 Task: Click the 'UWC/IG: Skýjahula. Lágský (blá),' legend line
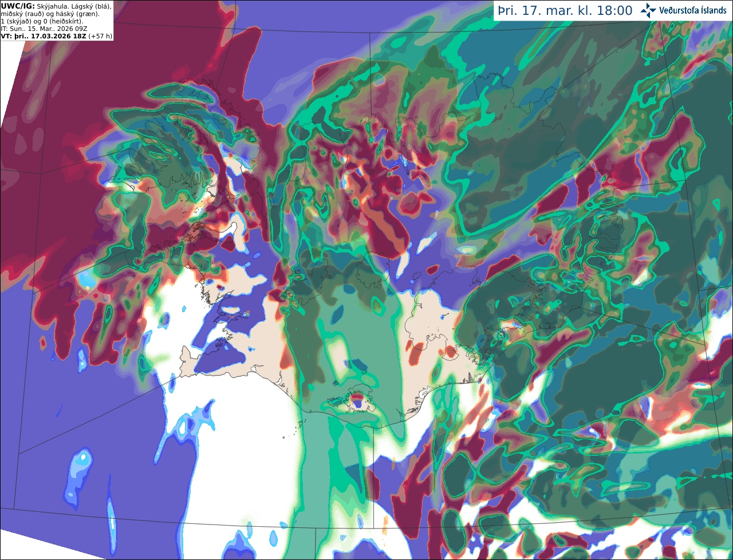(x=56, y=6)
